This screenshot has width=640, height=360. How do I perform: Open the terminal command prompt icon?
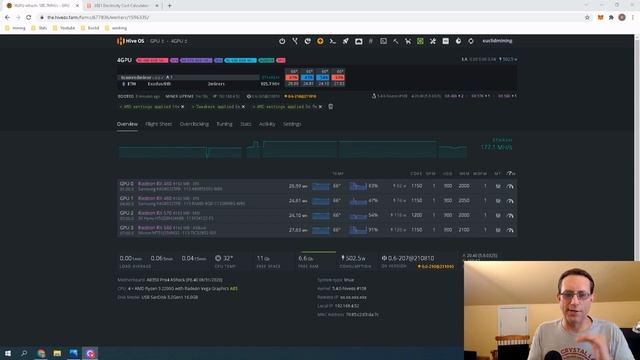point(333,41)
